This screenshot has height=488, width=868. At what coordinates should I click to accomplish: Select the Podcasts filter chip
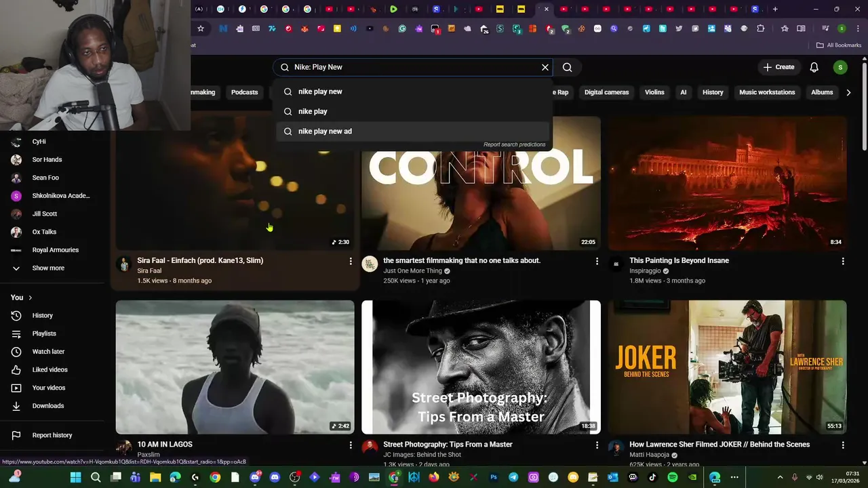tap(244, 92)
